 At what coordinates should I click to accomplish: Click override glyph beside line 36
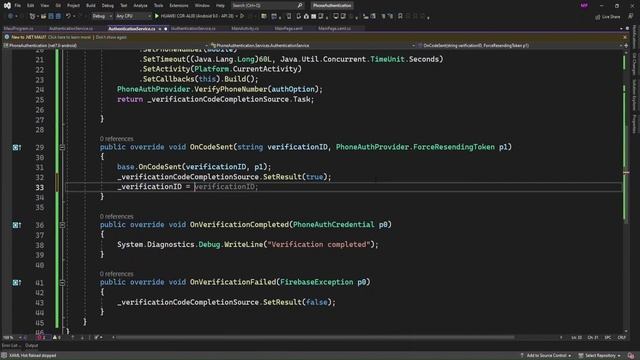16,225
